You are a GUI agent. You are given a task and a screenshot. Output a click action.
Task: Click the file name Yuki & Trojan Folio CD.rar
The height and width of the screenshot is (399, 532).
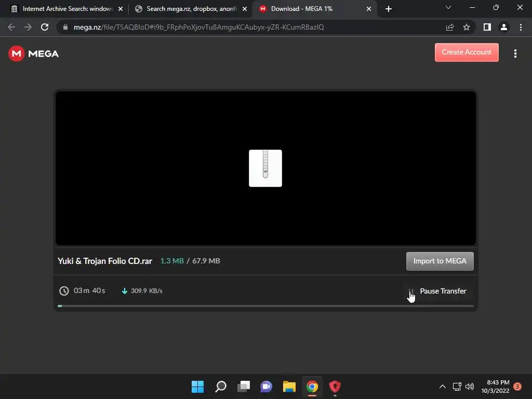click(105, 261)
